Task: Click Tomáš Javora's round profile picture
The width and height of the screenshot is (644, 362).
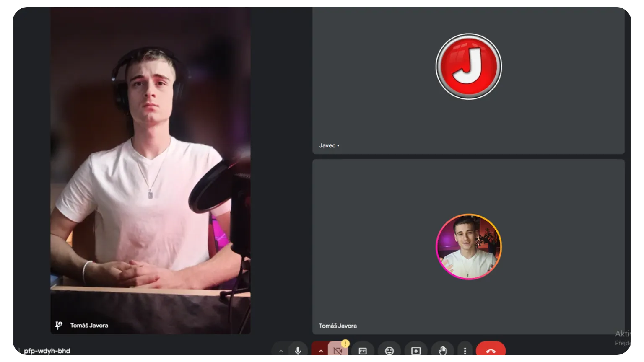Action: coord(468,247)
